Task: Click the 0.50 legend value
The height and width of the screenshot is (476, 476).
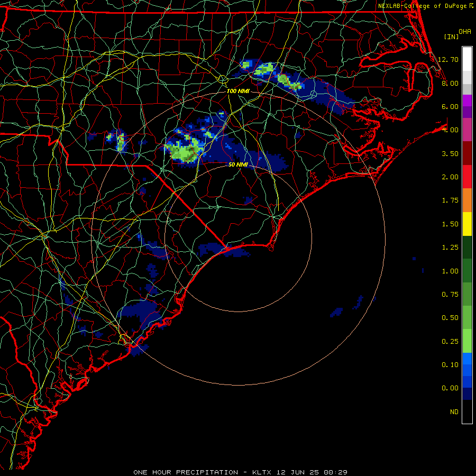Action: click(450, 318)
